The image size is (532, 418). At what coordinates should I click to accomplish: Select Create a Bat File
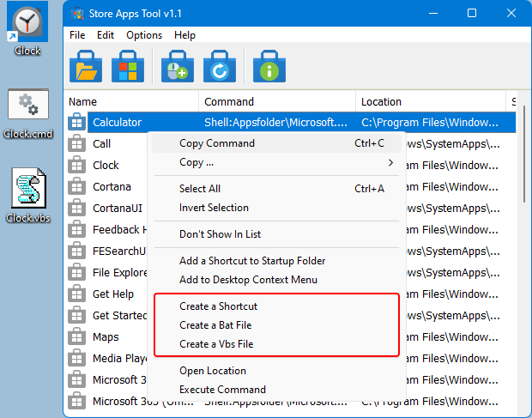tap(215, 325)
